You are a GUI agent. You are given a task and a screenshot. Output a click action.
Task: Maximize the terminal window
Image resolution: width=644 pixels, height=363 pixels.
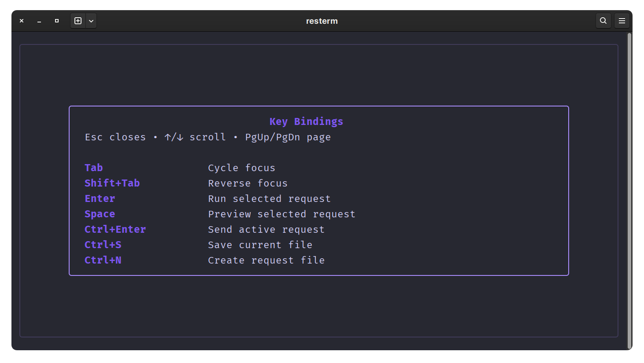coord(57,21)
